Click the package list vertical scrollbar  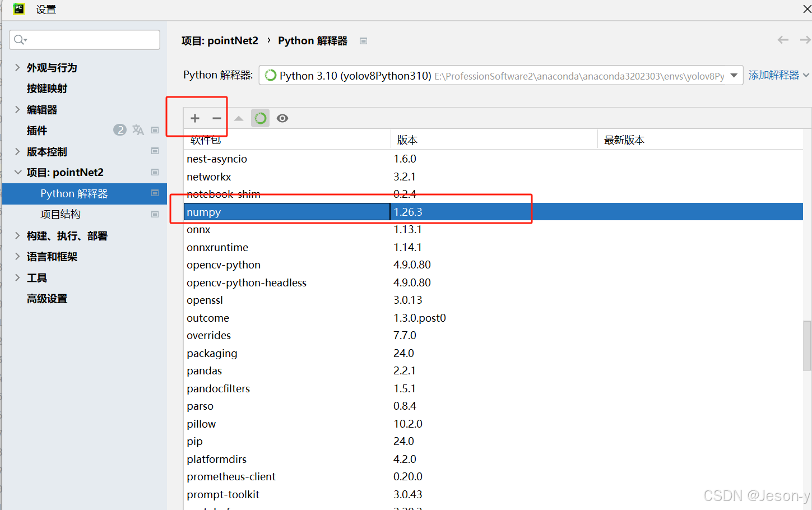point(806,345)
